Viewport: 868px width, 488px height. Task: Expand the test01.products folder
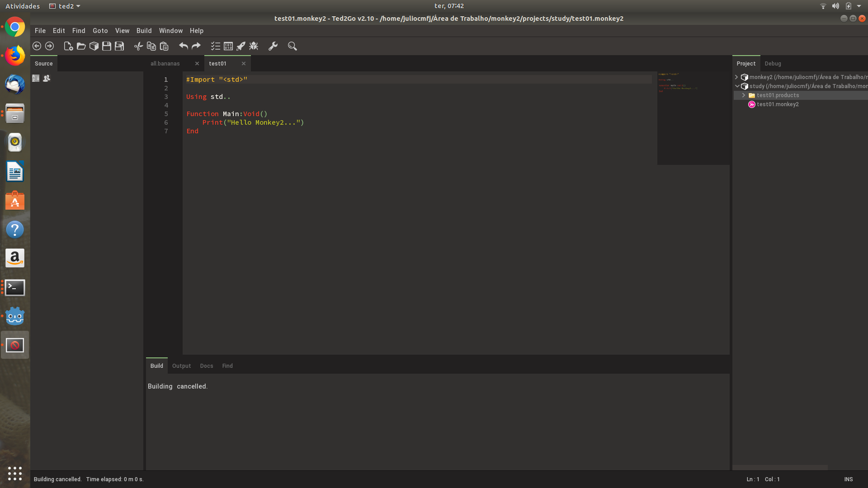coord(744,95)
